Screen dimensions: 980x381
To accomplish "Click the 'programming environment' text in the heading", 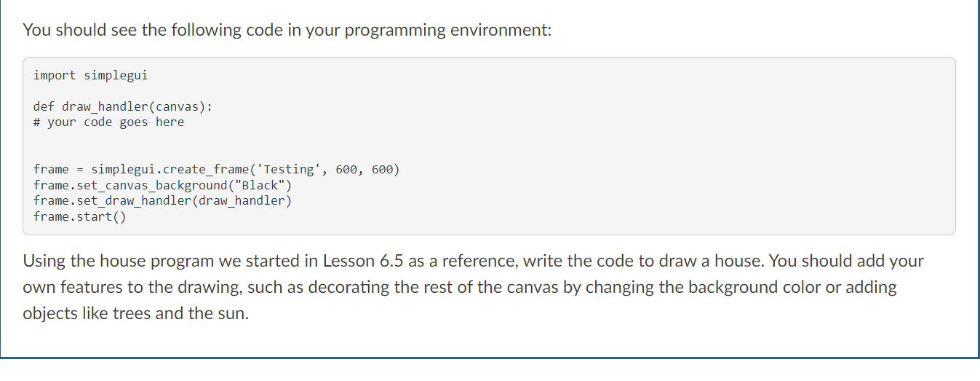I will 452,31.
